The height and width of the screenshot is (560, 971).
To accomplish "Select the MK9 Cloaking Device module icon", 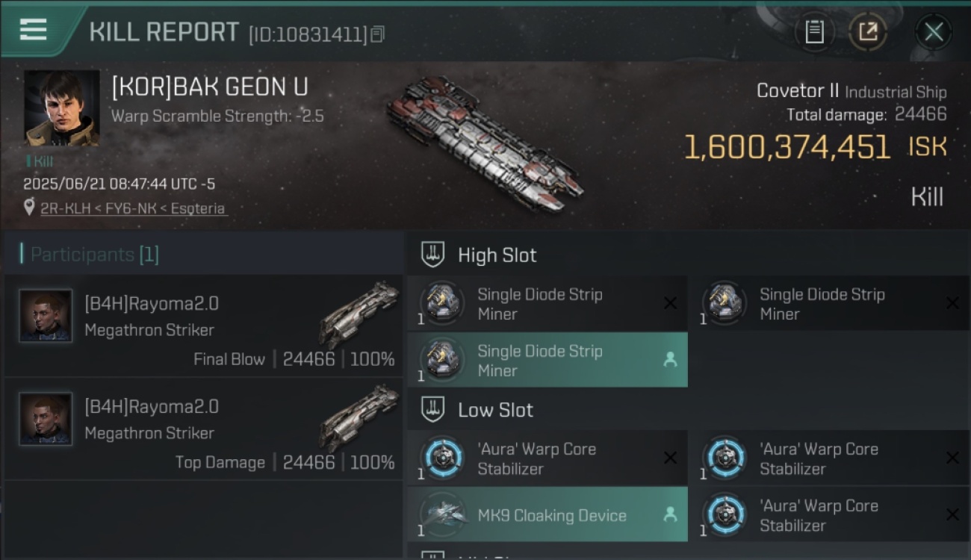I will 443,515.
